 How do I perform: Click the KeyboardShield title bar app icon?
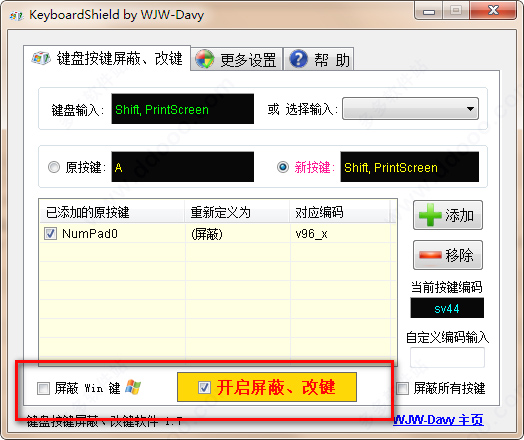(16, 15)
